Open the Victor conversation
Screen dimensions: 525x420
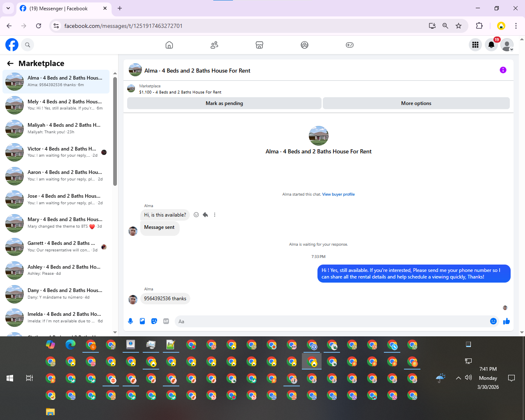[56, 152]
